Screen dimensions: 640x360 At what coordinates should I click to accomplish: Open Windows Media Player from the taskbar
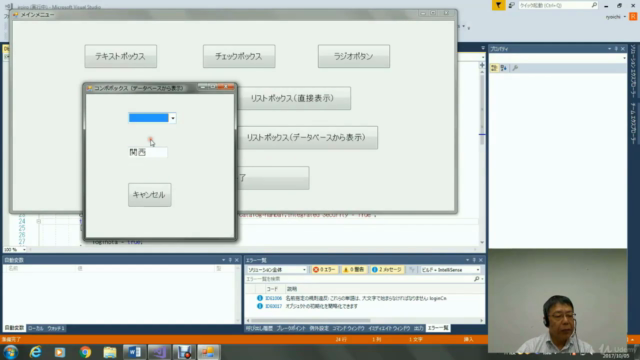coord(60,352)
